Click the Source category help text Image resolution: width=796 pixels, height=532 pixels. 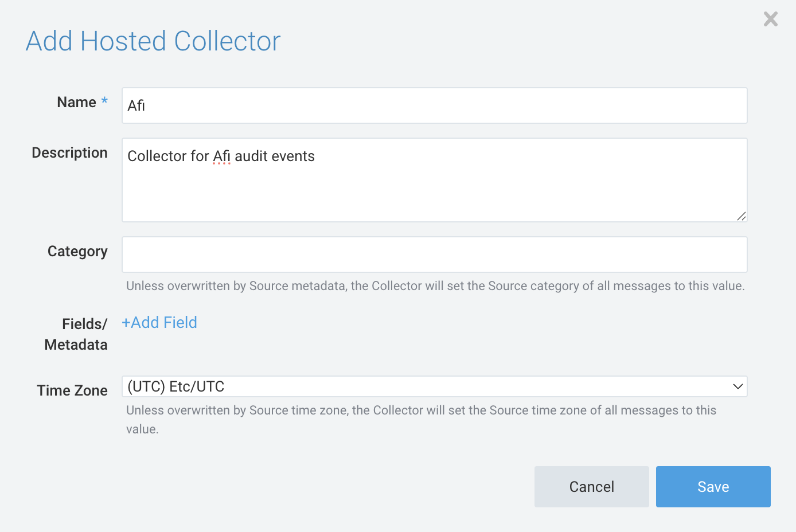click(x=435, y=286)
